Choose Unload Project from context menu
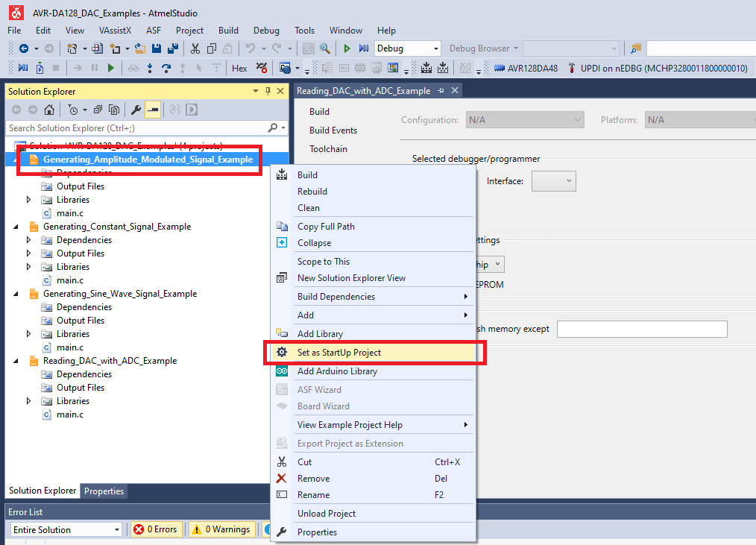Viewport: 756px width, 545px height. click(374, 514)
